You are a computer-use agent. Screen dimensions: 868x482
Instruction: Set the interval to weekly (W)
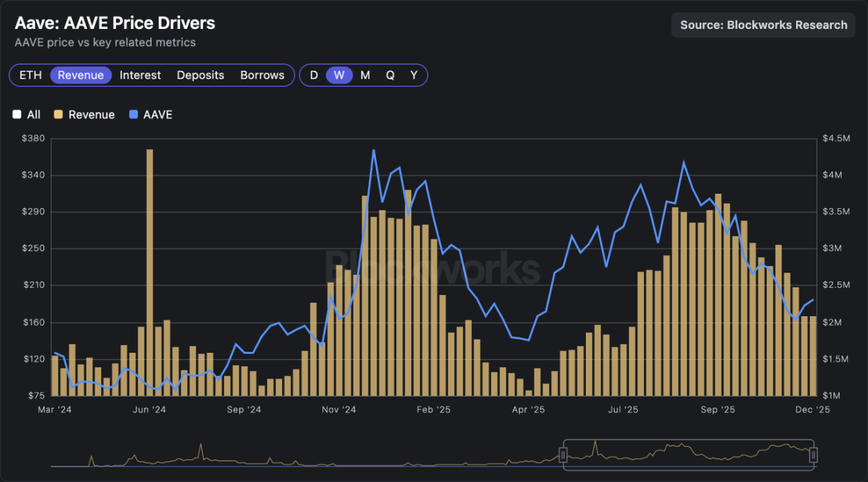tap(339, 75)
